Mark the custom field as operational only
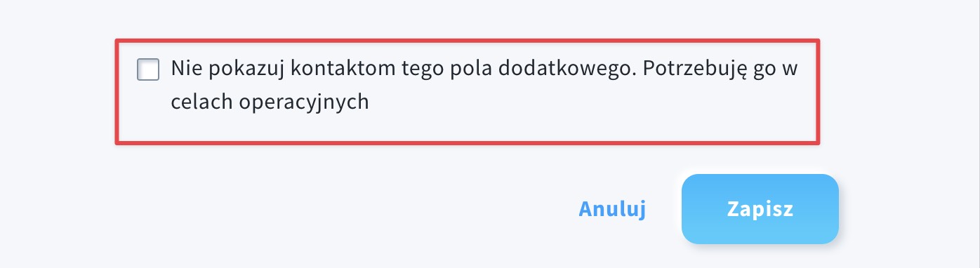 148,69
